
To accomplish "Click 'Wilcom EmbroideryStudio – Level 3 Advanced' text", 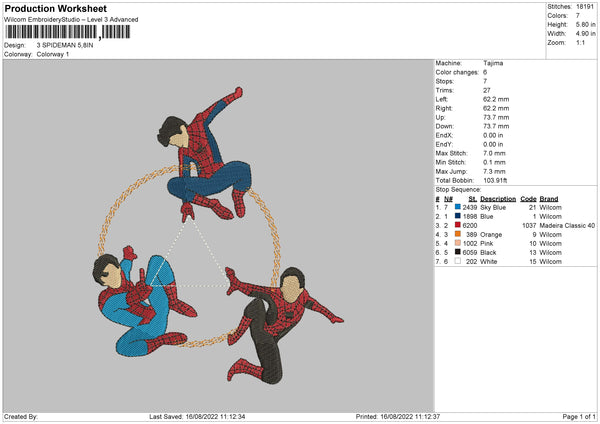I will tap(71, 20).
